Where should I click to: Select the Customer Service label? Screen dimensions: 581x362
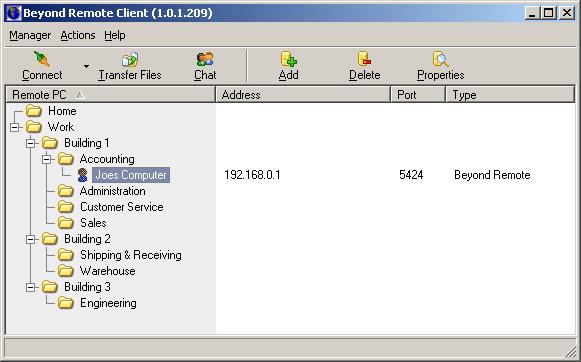coord(122,207)
